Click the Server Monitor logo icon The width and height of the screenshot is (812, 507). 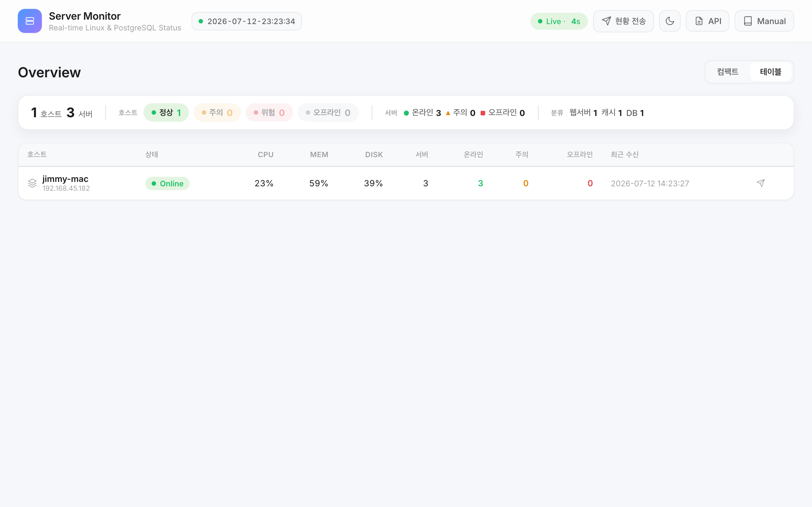click(30, 21)
